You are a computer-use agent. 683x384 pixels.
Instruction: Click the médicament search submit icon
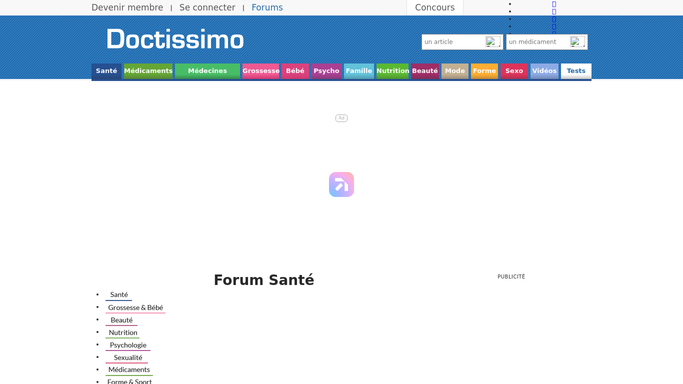(x=577, y=42)
